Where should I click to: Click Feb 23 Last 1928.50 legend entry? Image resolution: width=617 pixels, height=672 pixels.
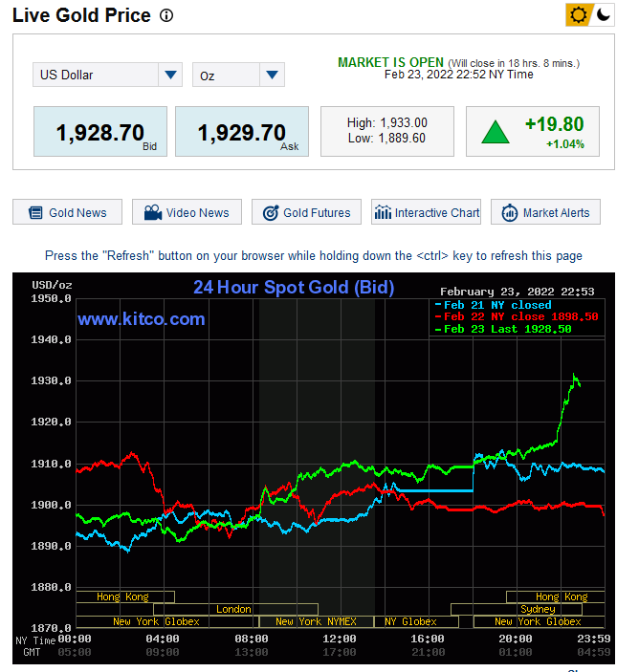coord(503,329)
